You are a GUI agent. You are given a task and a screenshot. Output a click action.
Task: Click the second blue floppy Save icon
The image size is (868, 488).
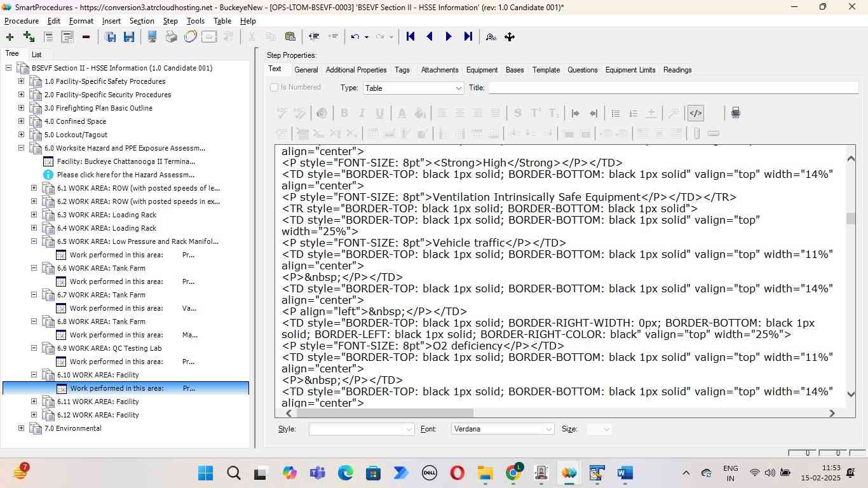(129, 37)
